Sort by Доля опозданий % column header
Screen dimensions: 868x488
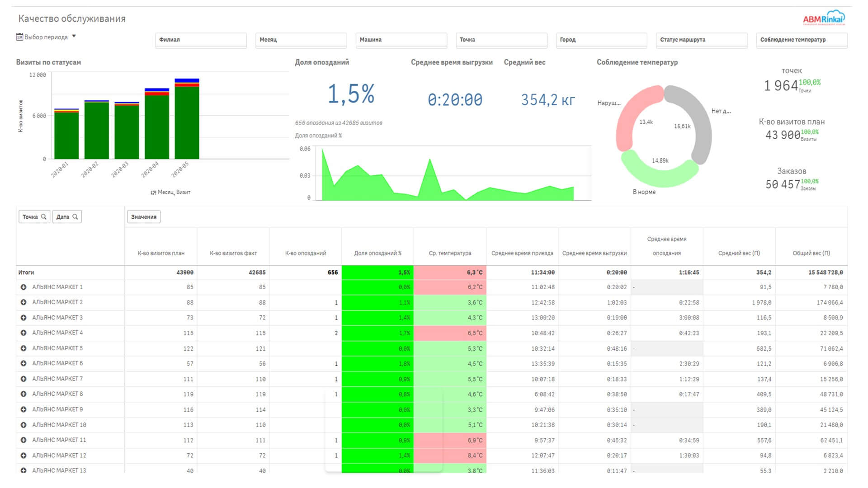[x=378, y=253]
